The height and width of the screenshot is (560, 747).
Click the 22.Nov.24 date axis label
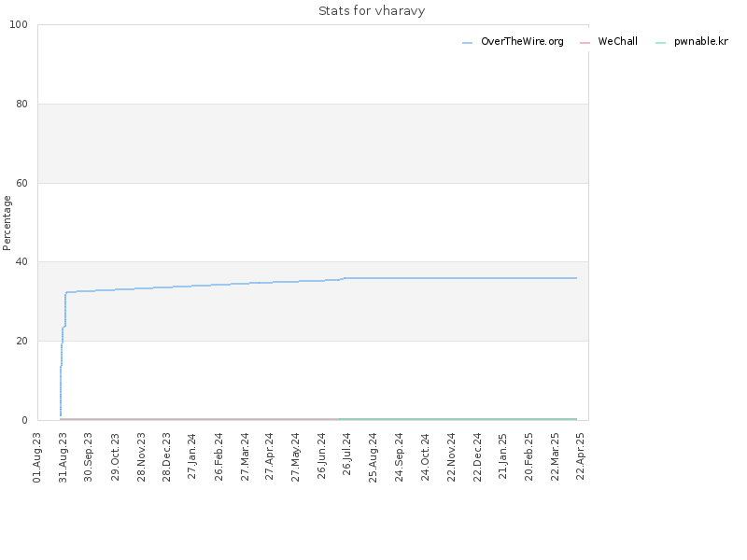point(451,457)
